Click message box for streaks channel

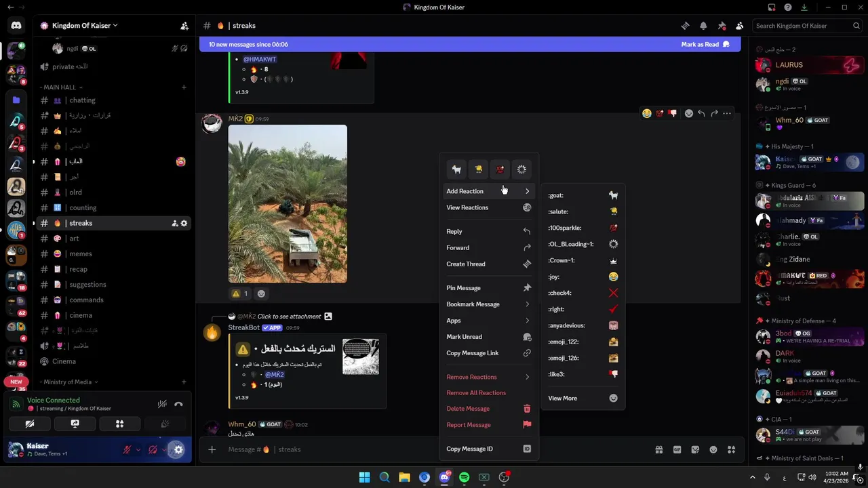434,449
